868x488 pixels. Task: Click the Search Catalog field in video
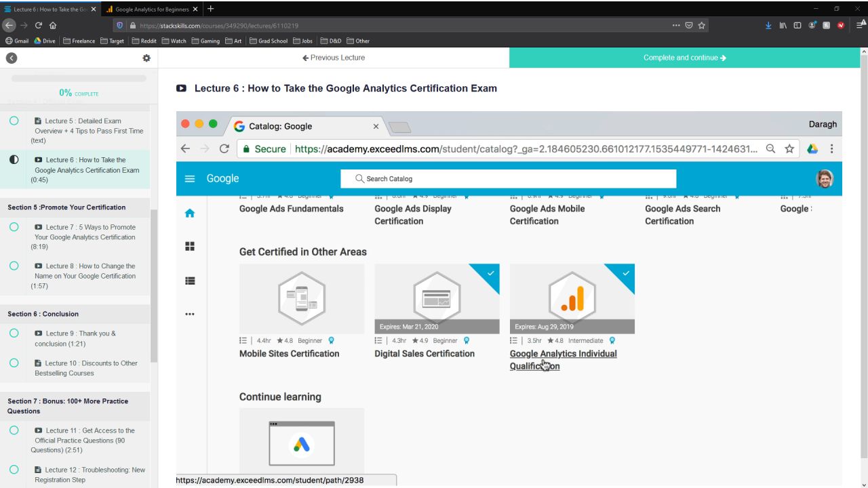508,179
